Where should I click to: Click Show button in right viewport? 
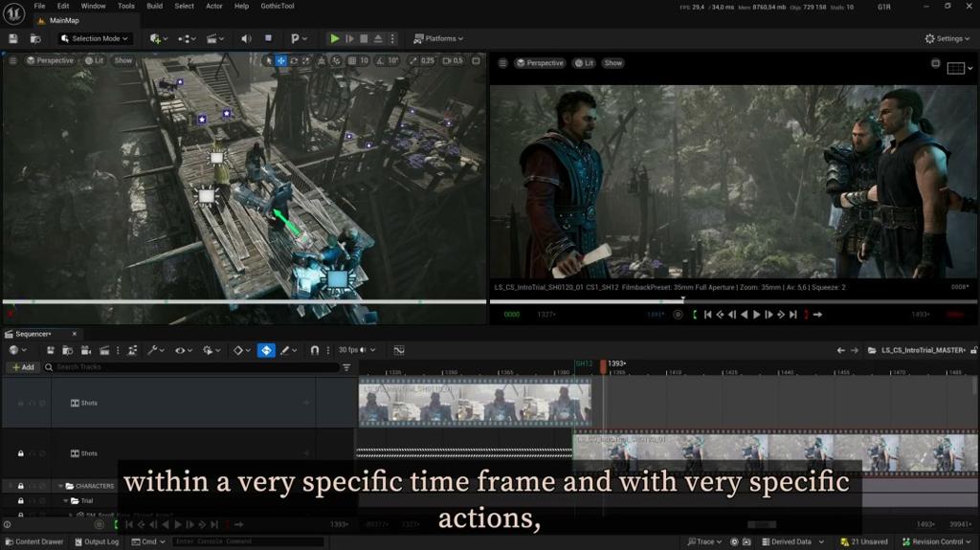pos(613,63)
